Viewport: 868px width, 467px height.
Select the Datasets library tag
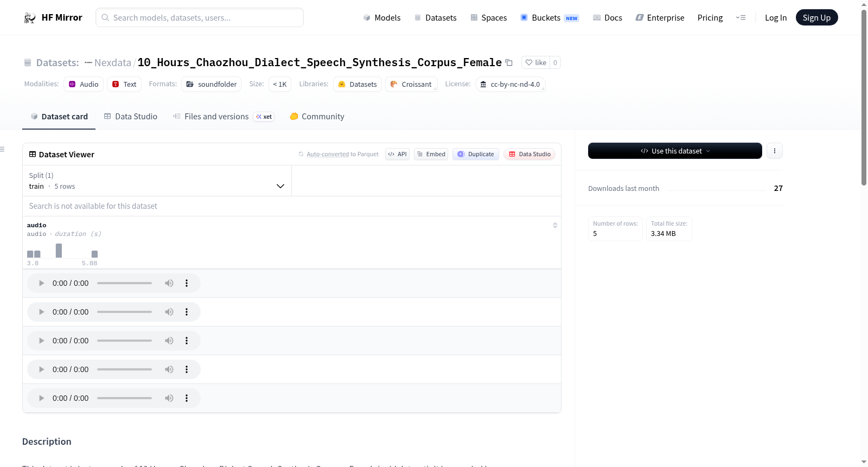tap(358, 84)
